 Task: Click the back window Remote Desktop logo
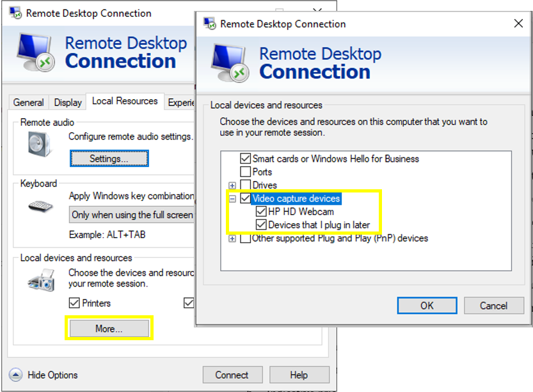(36, 53)
